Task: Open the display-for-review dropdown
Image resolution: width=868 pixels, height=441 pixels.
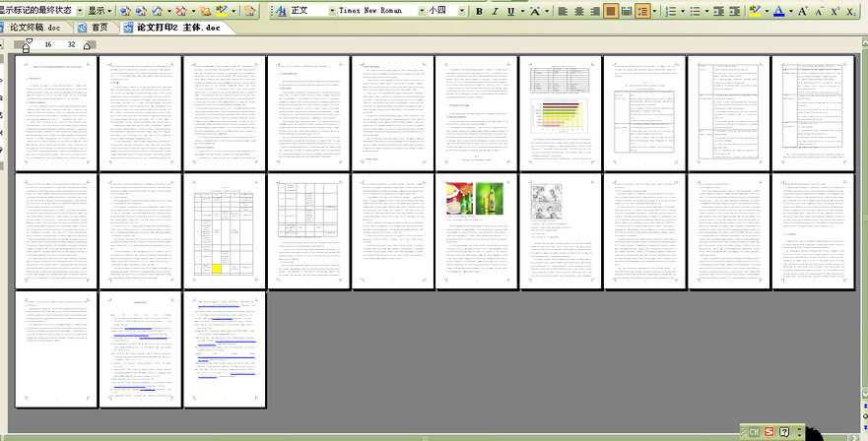Action: pyautogui.click(x=79, y=11)
